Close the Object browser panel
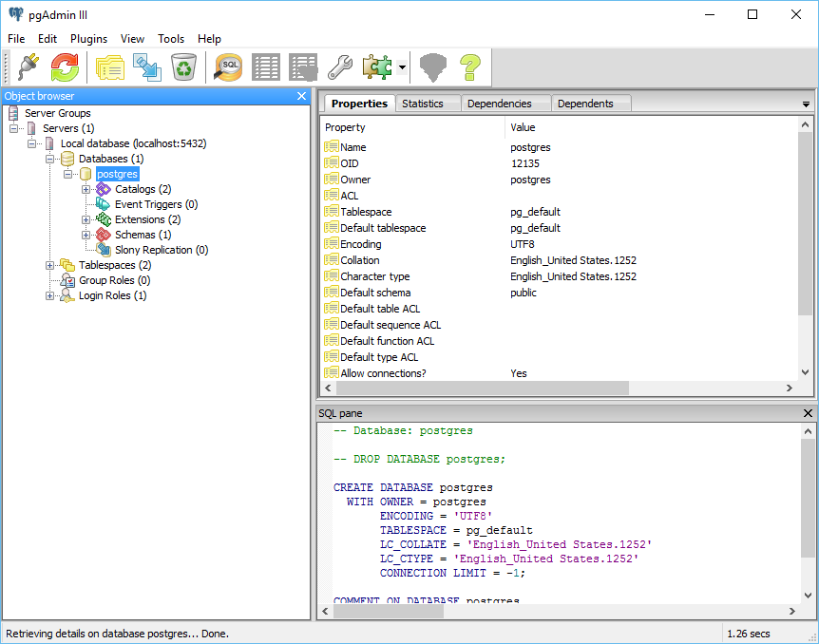This screenshot has height=644, width=819. click(301, 96)
